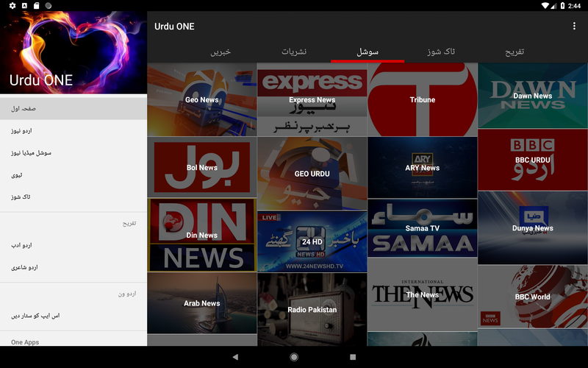Tap the 2:44 clock in status bar
Viewport: 588px width, 368px height.
click(574, 6)
